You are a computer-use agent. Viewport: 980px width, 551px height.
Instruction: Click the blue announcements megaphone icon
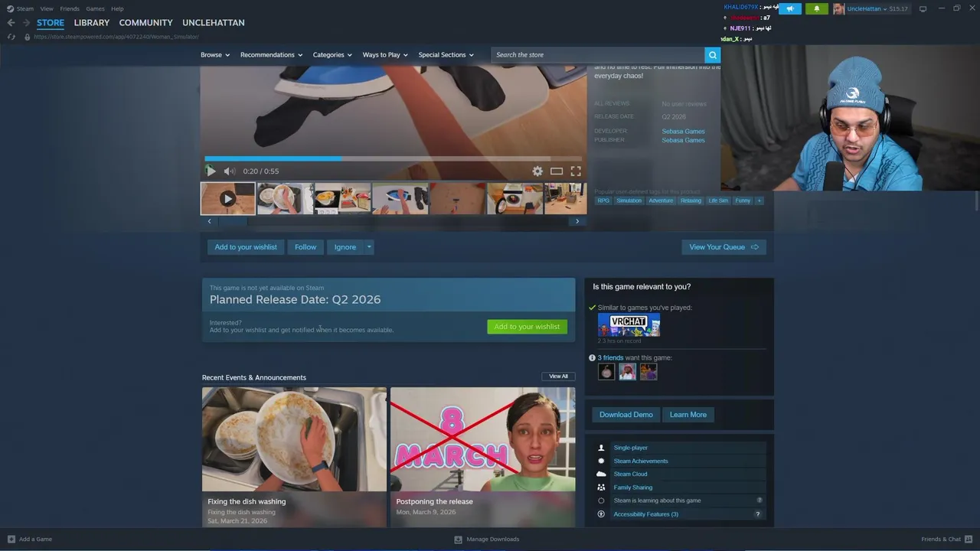click(x=790, y=8)
